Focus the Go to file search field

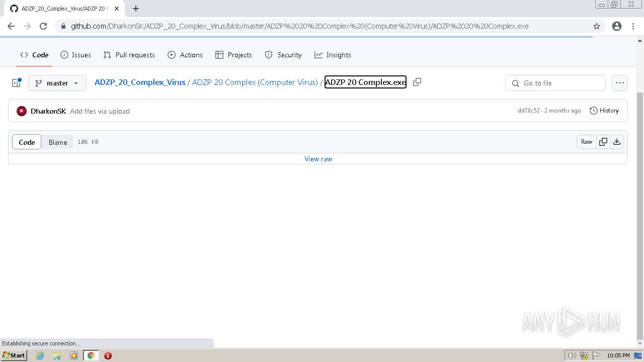tap(555, 83)
